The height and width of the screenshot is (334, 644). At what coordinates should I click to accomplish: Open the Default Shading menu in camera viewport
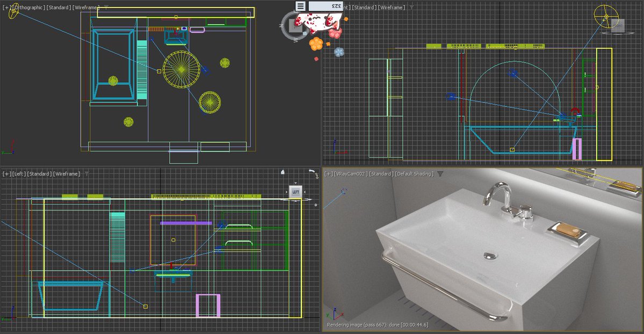[414, 174]
